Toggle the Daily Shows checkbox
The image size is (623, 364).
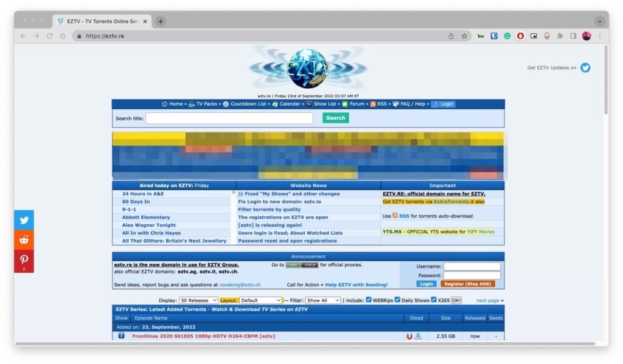click(x=397, y=300)
